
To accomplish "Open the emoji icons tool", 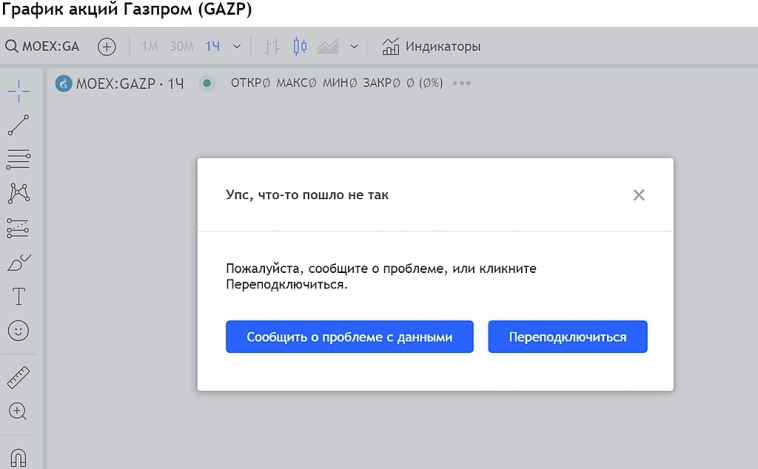I will pos(19,330).
